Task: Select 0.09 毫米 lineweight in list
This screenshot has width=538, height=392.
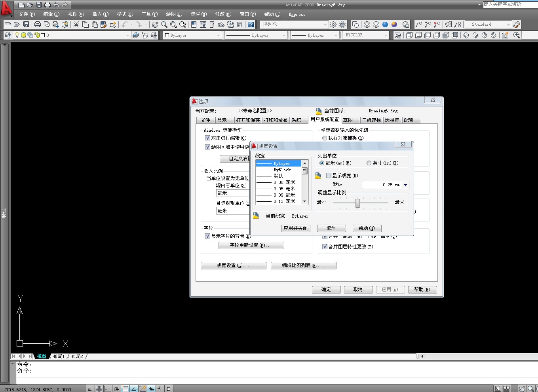Action: tap(279, 195)
